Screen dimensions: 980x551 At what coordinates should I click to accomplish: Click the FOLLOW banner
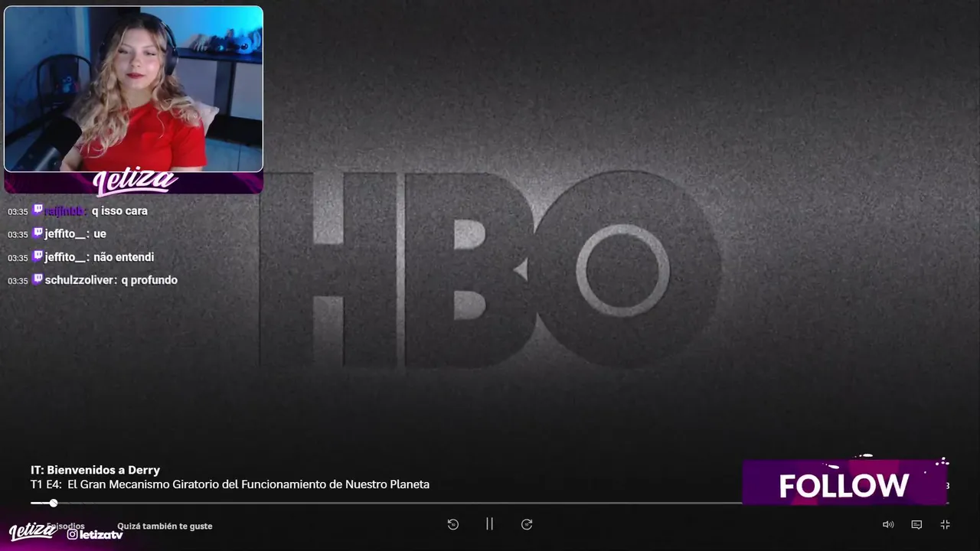click(844, 483)
